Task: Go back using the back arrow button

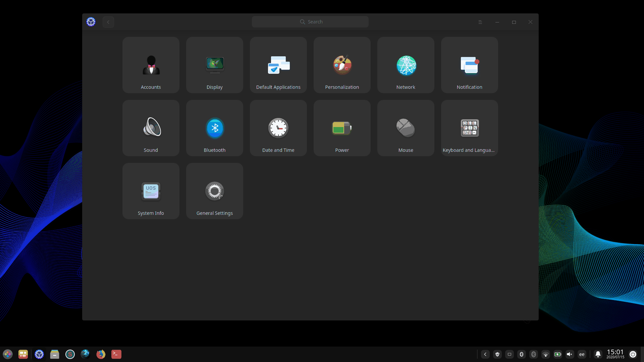Action: click(108, 22)
